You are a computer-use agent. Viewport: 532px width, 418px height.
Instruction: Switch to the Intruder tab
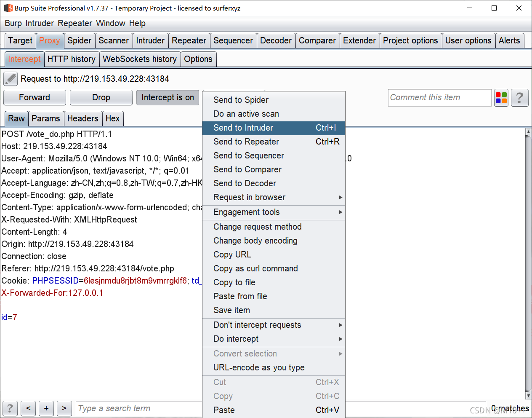click(x=150, y=40)
